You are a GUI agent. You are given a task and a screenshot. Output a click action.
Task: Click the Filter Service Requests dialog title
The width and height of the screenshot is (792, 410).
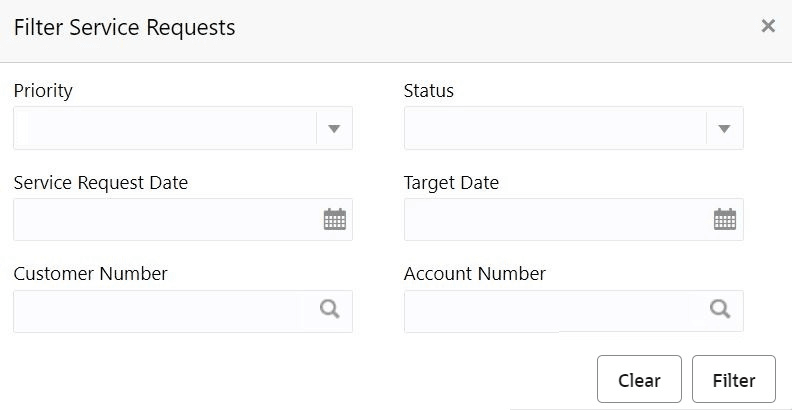pos(124,28)
